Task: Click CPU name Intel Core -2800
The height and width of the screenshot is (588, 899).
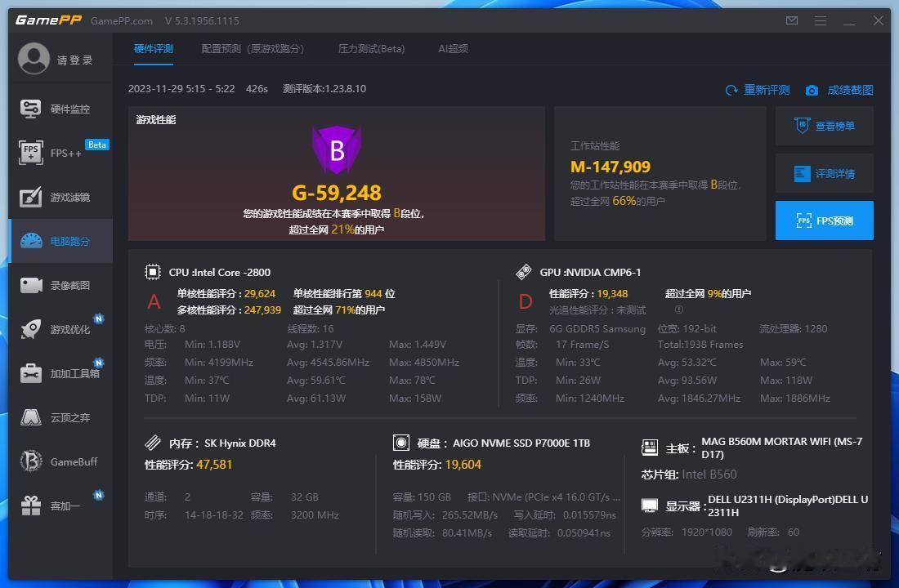Action: [230, 272]
